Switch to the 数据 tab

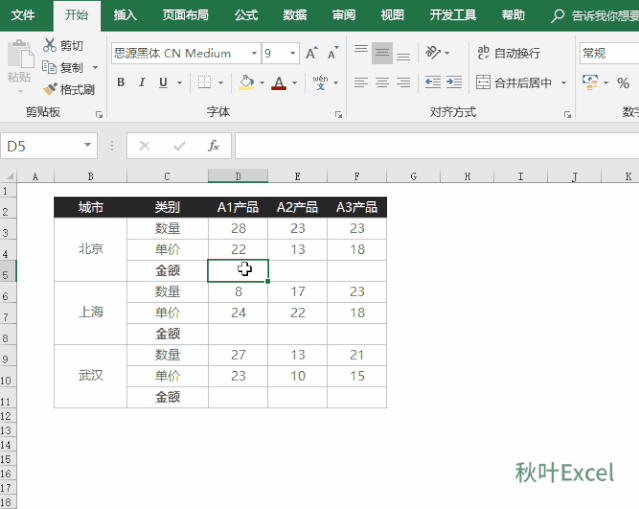(x=295, y=15)
